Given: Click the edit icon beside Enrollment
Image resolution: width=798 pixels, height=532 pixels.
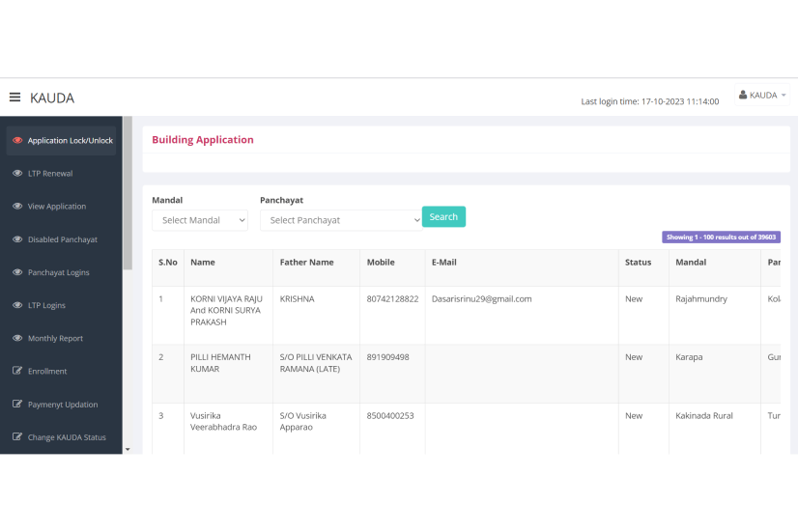Looking at the screenshot, I should [17, 372].
